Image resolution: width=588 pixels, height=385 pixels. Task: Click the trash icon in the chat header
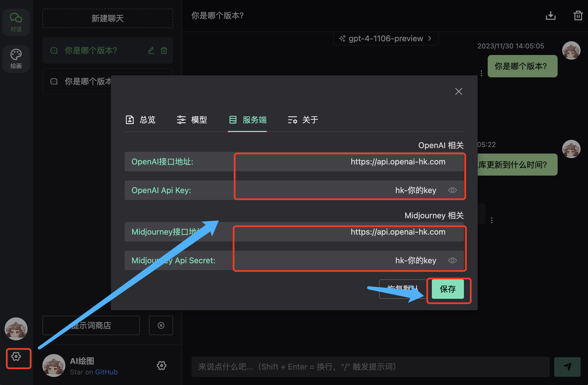pyautogui.click(x=578, y=15)
